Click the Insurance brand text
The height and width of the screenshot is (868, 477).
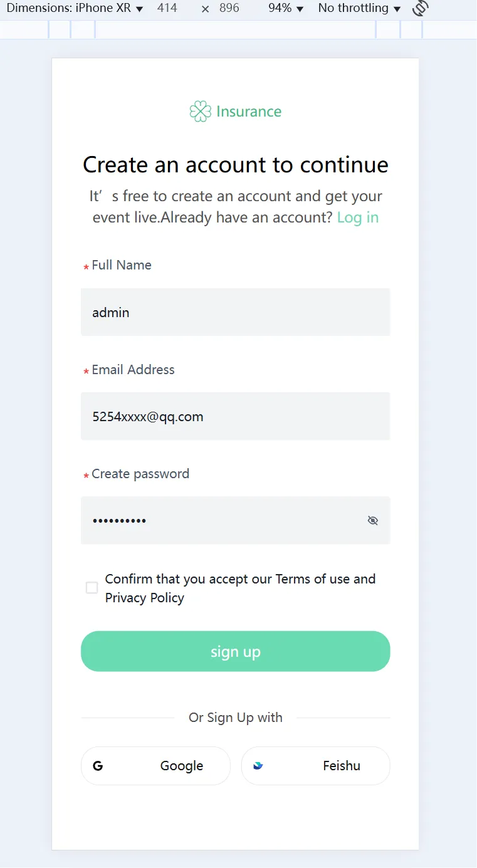coord(249,112)
